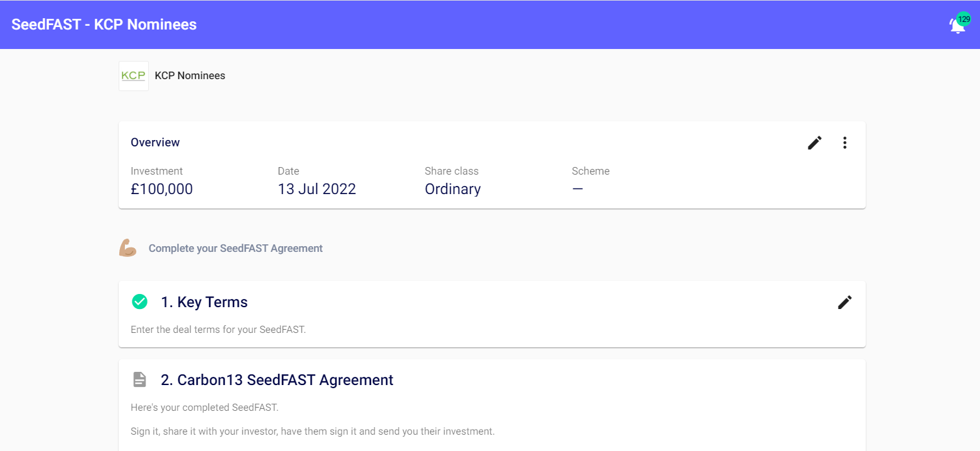Image resolution: width=980 pixels, height=451 pixels.
Task: Click the 129 notification count badge
Action: [x=964, y=19]
